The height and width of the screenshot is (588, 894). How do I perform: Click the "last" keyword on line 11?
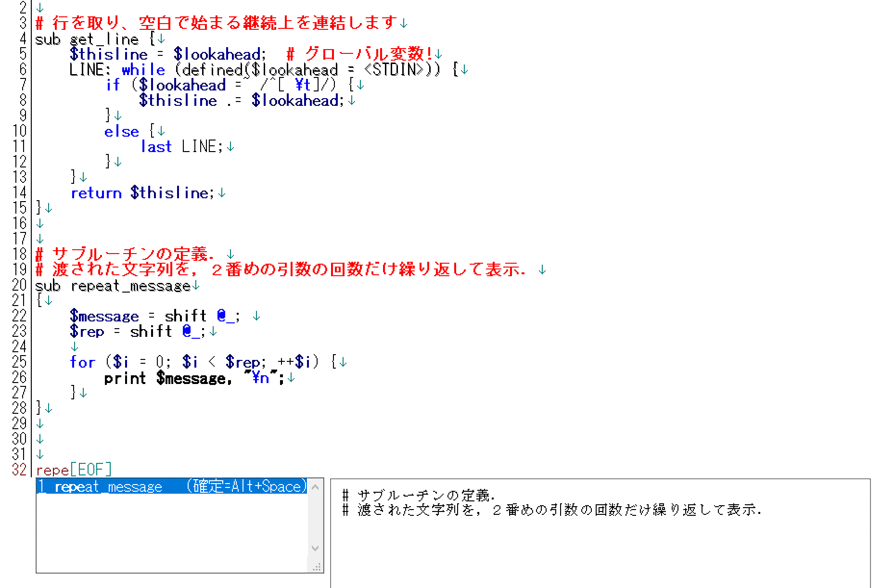point(156,147)
